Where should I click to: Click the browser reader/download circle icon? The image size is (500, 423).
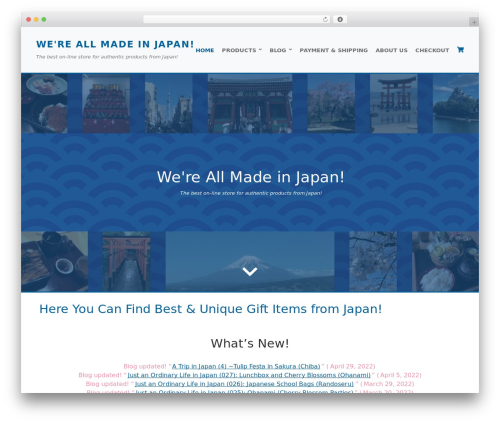pyautogui.click(x=340, y=19)
